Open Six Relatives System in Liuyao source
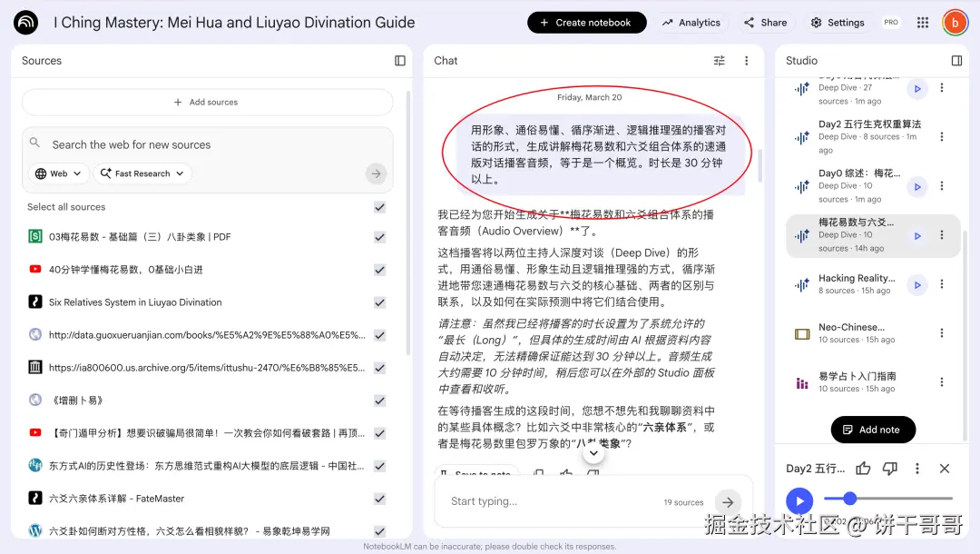The width and height of the screenshot is (980, 554). coord(135,302)
